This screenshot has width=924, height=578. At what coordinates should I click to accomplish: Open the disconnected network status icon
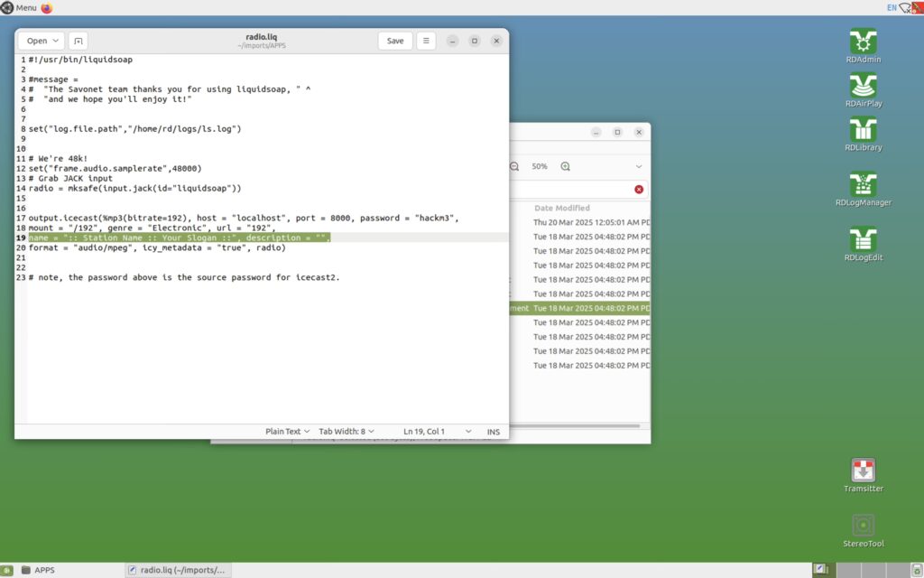pos(904,7)
